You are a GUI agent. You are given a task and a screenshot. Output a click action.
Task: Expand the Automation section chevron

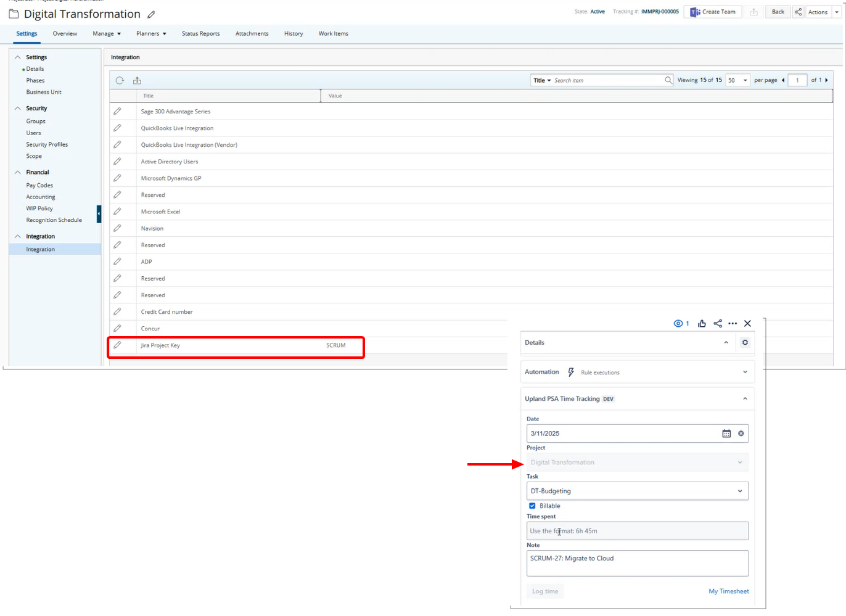(x=745, y=372)
